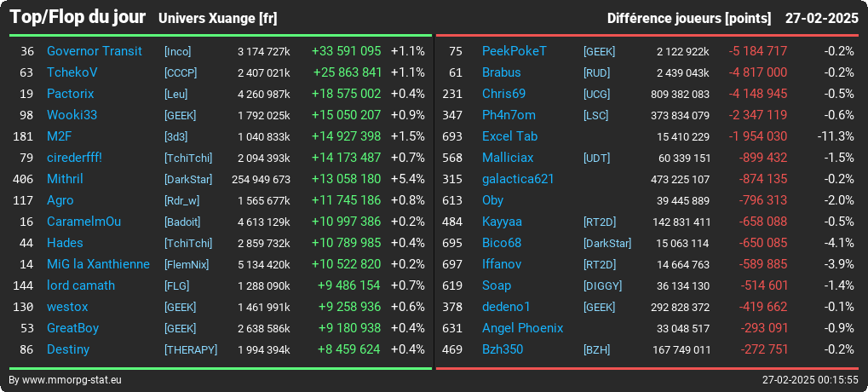Image resolution: width=868 pixels, height=392 pixels.
Task: Click the gain value +8 459 624
Action: [x=348, y=349]
